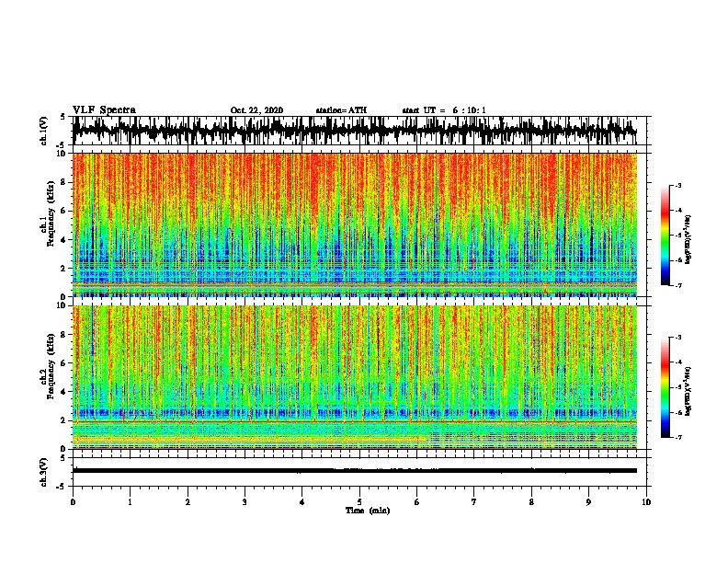Click the ch.2 frequency tick label "4"
The image size is (728, 563).
tap(65, 392)
